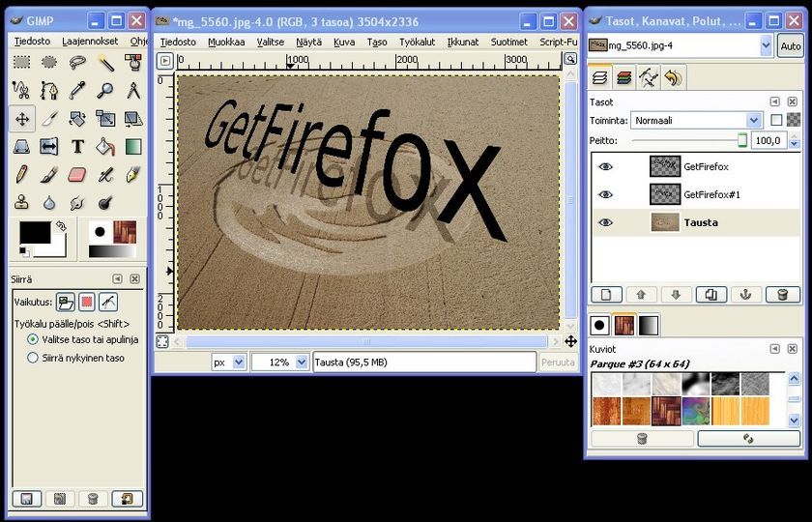Open the Valitse menu
Viewport: 812px width, 522px height.
(x=271, y=42)
